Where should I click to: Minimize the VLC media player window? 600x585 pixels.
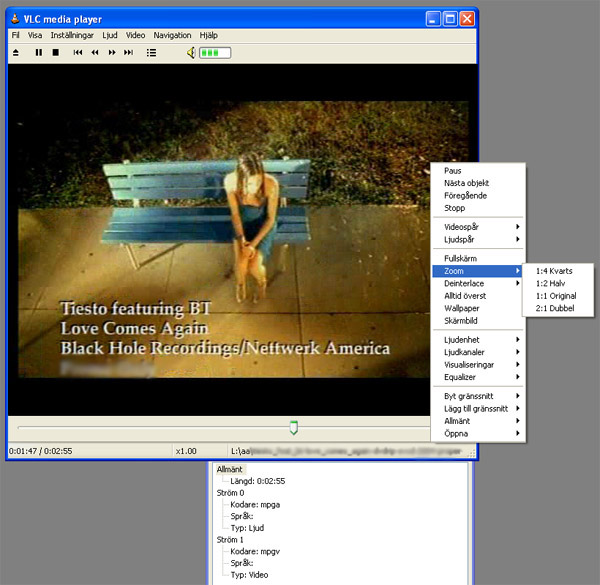[433, 18]
